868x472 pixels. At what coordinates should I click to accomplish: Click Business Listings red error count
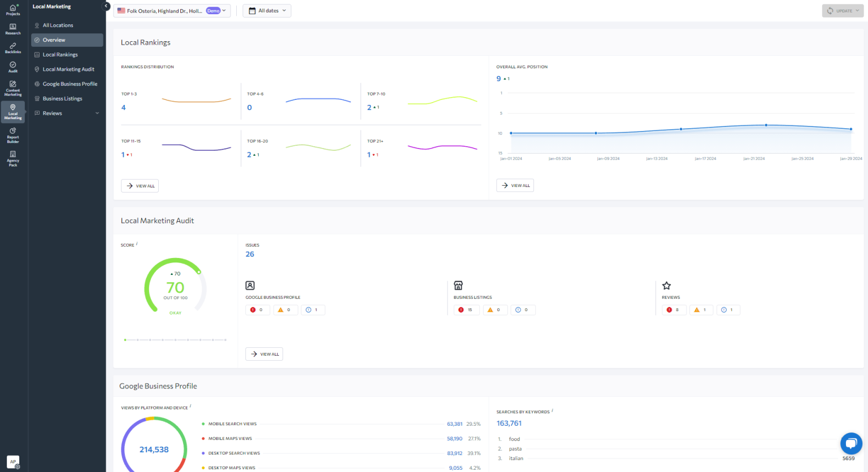point(466,310)
